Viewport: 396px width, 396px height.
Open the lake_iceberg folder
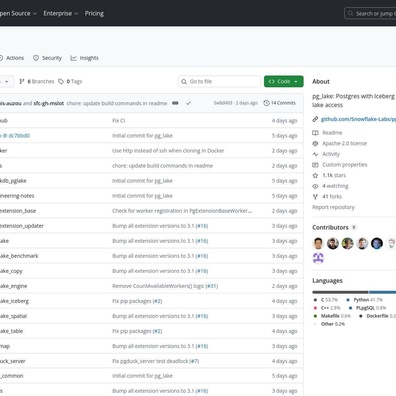tap(14, 301)
